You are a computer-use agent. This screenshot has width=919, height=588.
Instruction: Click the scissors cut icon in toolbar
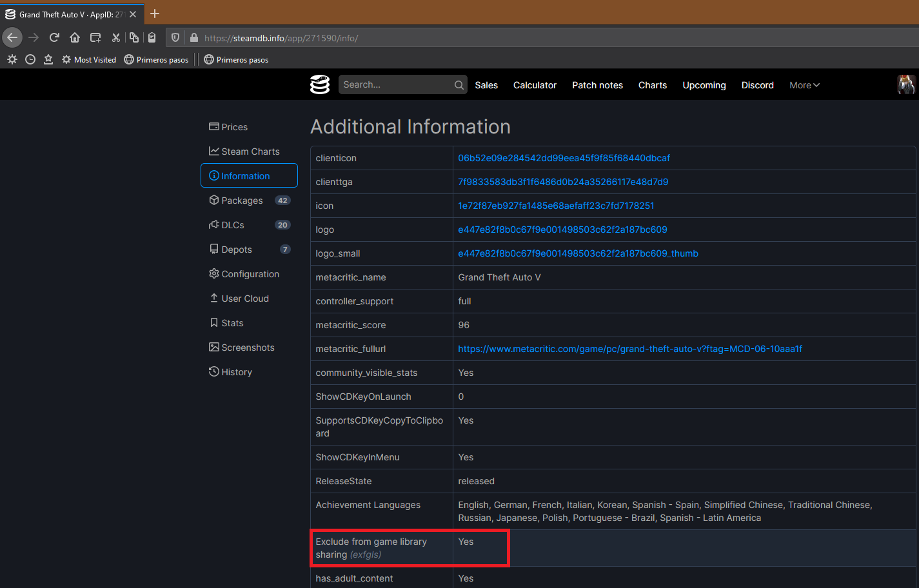point(115,37)
